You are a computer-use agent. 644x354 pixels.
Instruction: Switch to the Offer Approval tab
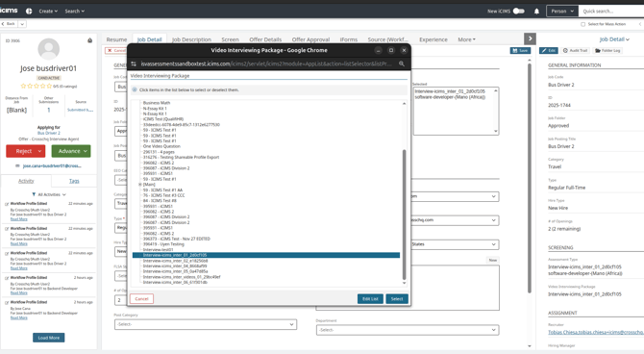[x=310, y=39]
